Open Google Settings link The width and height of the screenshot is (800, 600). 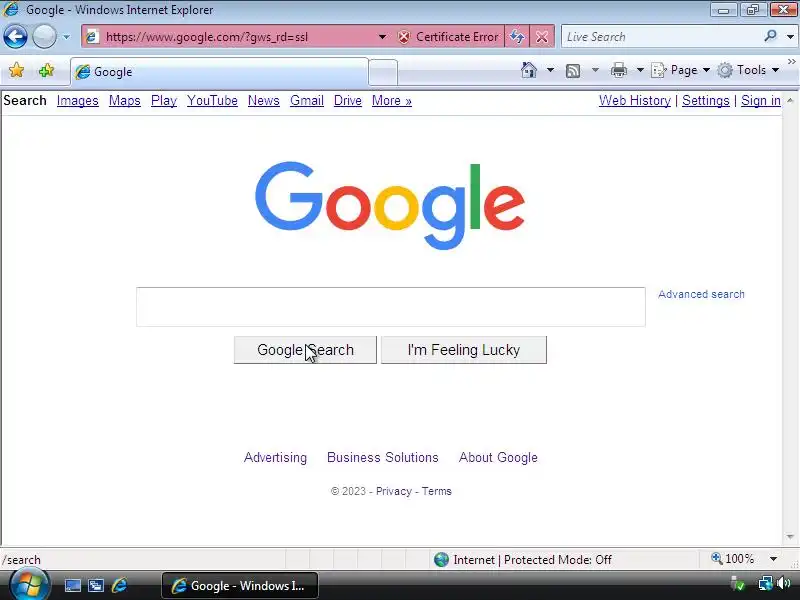[x=706, y=101]
